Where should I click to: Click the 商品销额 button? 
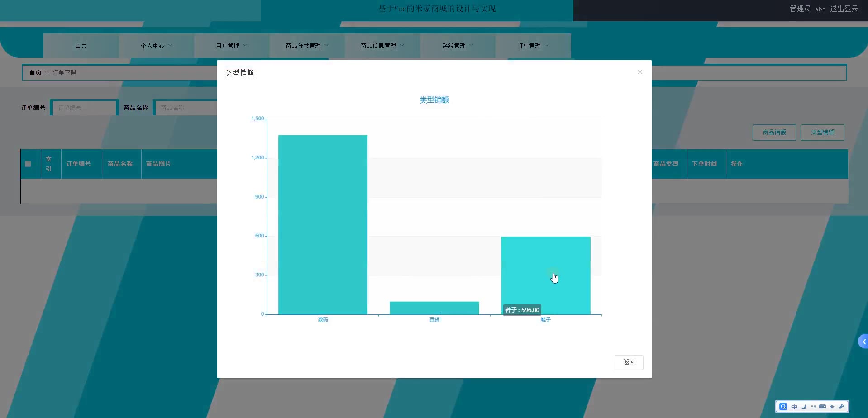(774, 133)
